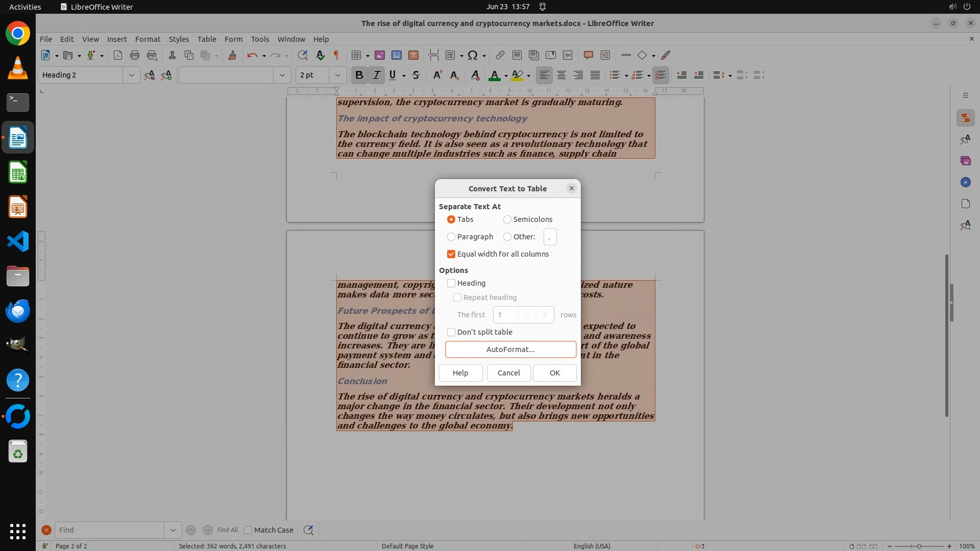The image size is (980, 551).
Task: Choose the Paragraph separator option
Action: coord(451,237)
